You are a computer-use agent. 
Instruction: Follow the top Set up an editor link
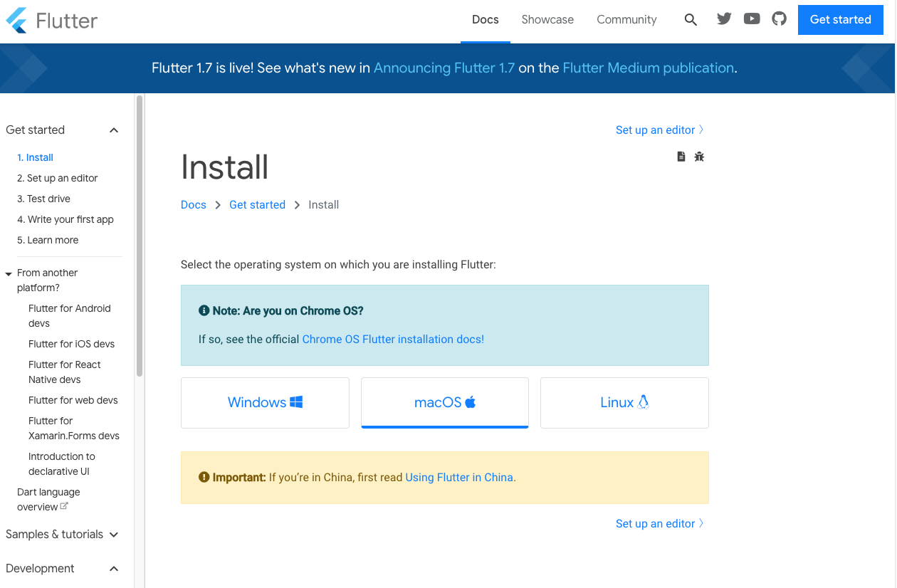[x=660, y=130]
